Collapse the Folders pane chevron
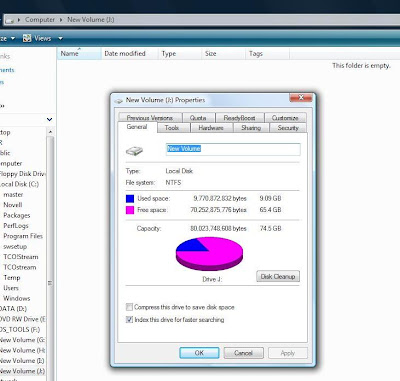The width and height of the screenshot is (400, 381). click(49, 119)
